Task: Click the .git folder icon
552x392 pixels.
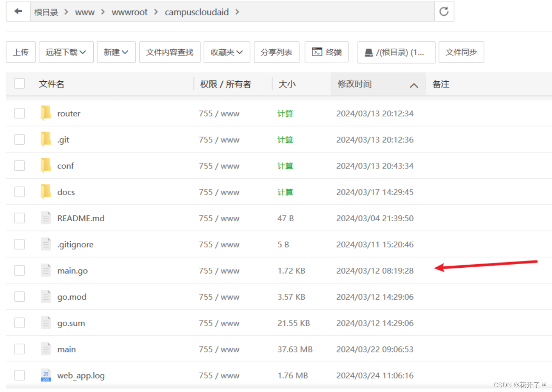Action: tap(46, 140)
